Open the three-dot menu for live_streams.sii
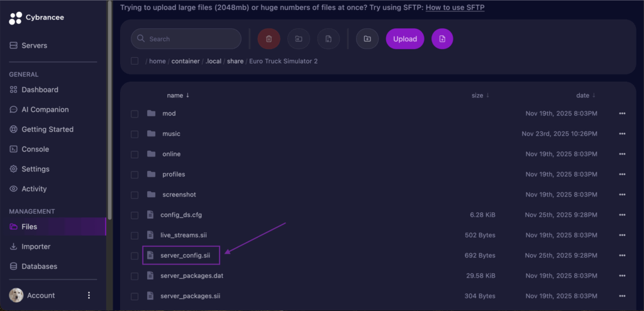The image size is (644, 311). pos(622,235)
